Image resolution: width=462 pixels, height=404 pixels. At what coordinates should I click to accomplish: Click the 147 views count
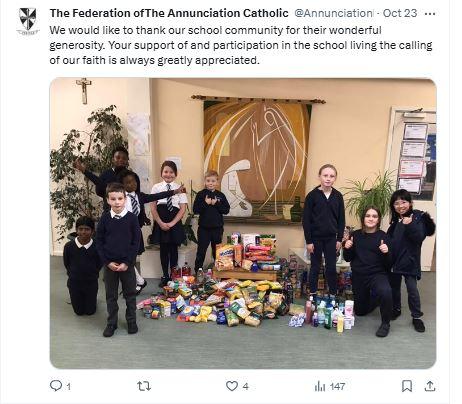point(337,386)
